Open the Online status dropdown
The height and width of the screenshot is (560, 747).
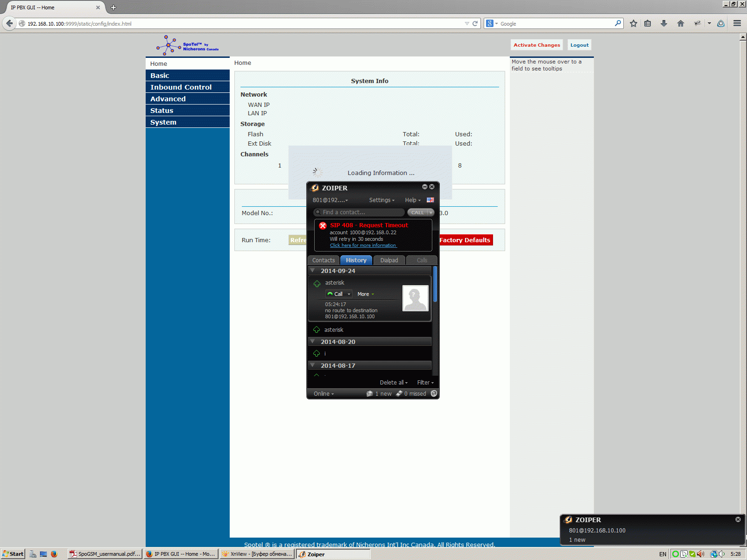324,394
